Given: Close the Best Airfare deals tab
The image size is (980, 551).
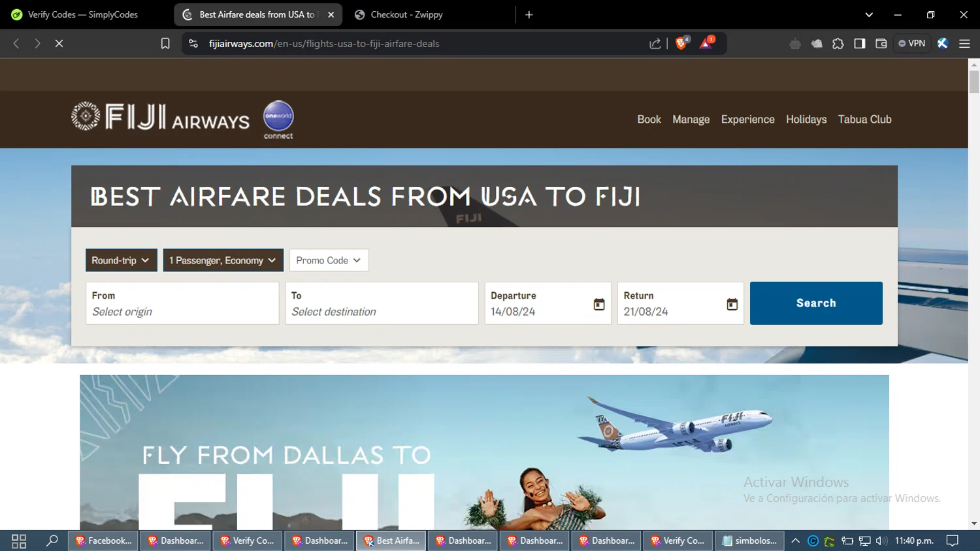Looking at the screenshot, I should (331, 14).
